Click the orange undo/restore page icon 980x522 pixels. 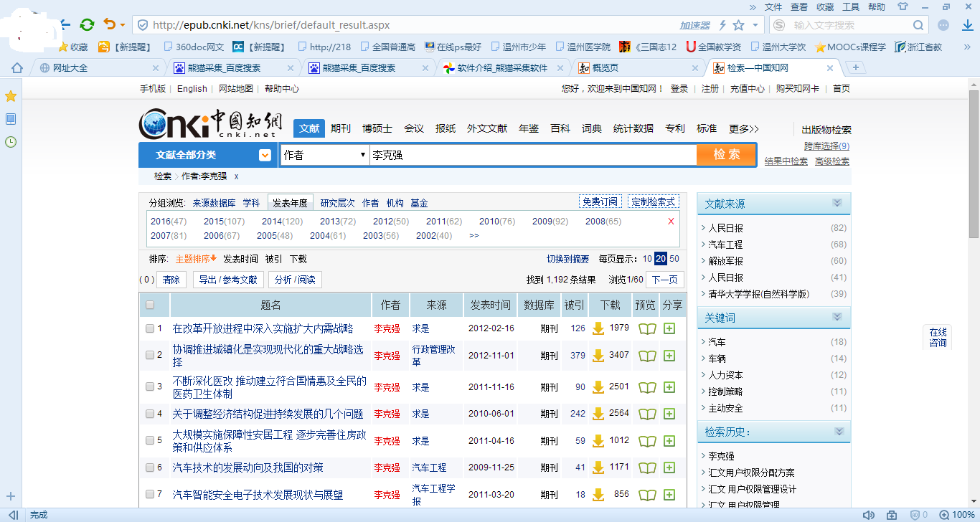[x=109, y=24]
